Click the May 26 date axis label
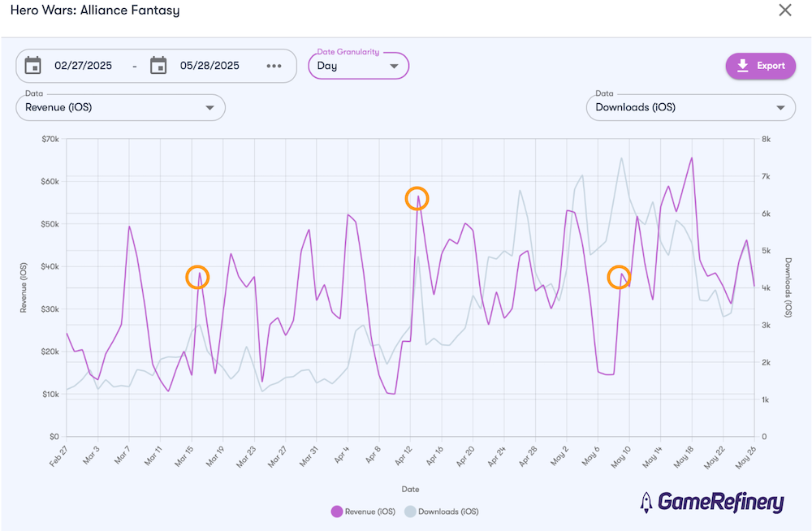812x531 pixels. [745, 457]
